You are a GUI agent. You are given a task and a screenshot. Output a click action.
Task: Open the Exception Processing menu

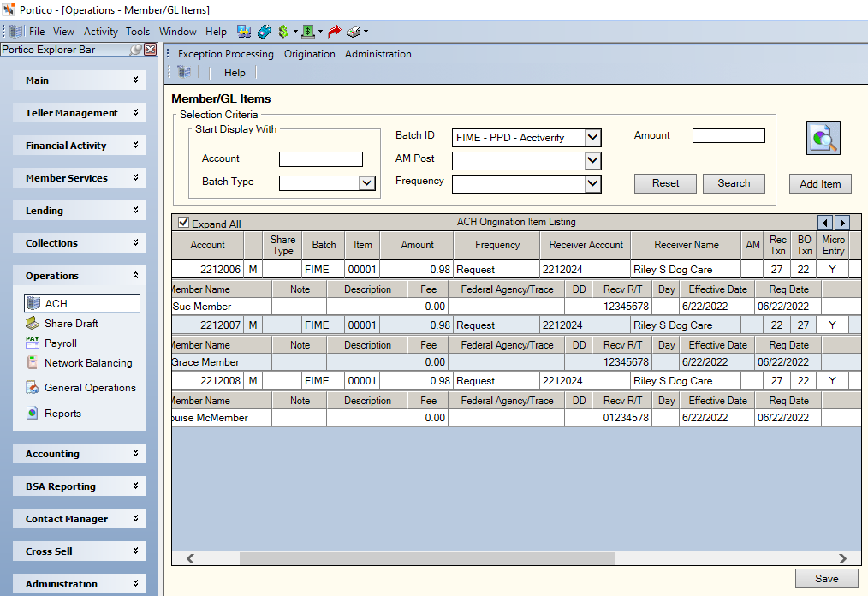coord(226,54)
